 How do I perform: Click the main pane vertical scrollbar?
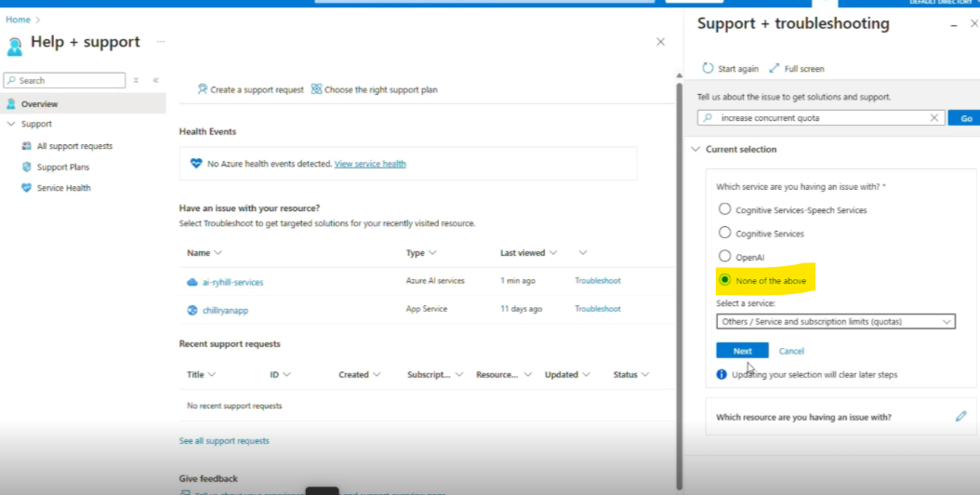tap(680, 285)
